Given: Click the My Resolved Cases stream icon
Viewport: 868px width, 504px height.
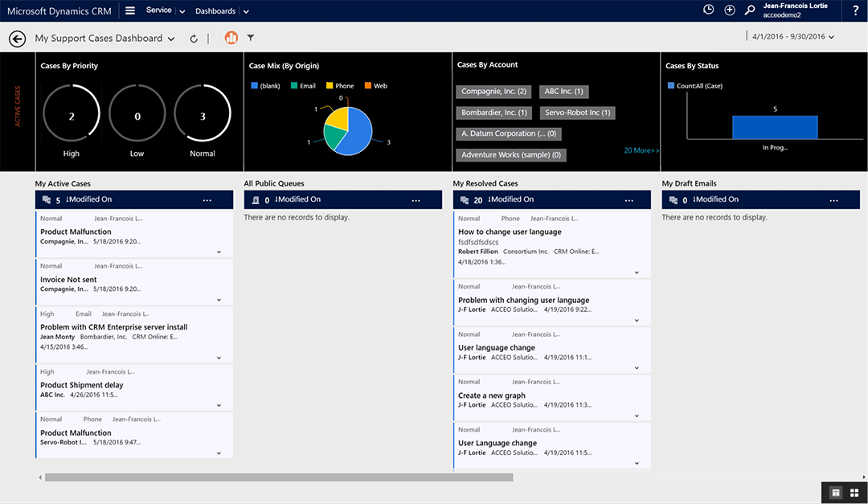Looking at the screenshot, I should pos(465,200).
